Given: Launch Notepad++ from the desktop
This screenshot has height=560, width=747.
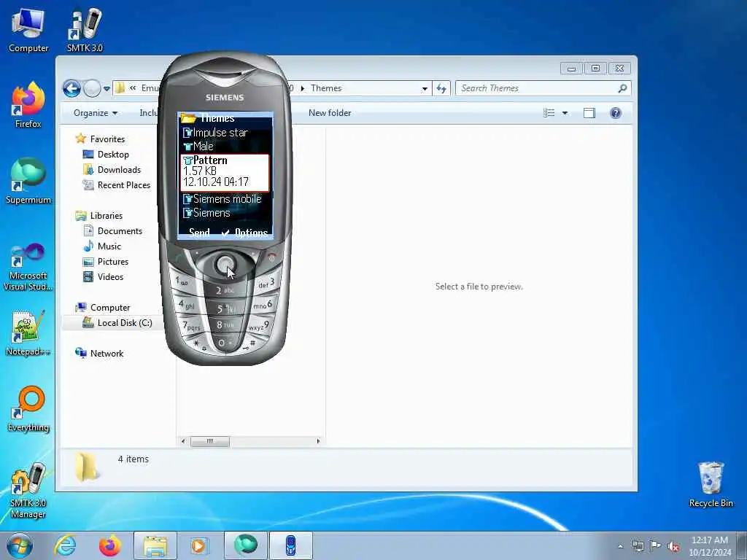Looking at the screenshot, I should point(28,333).
